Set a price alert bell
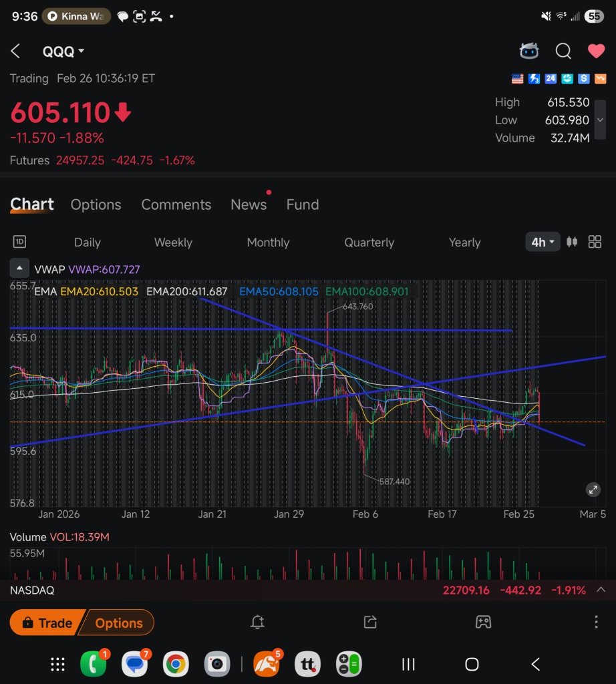The image size is (616, 684). pos(257,622)
